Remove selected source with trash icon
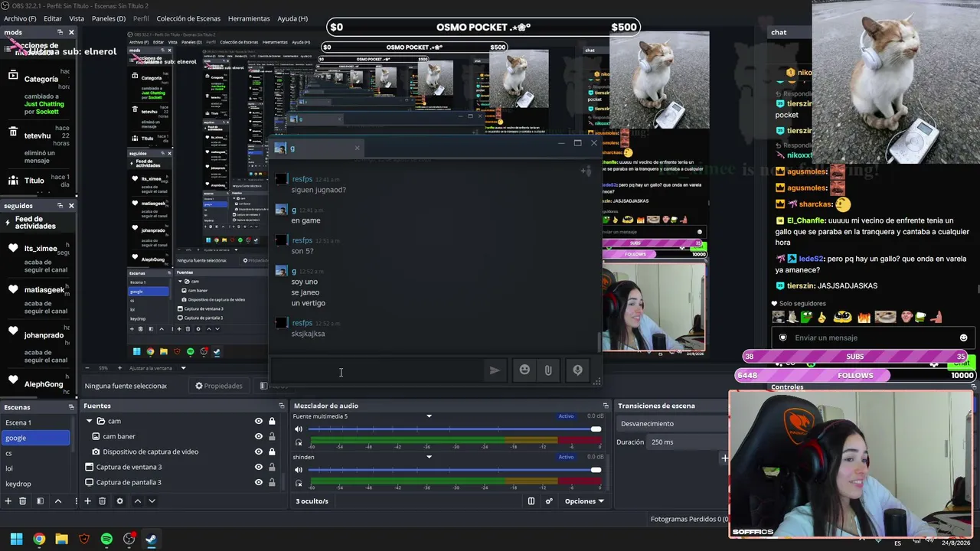The height and width of the screenshot is (551, 980). [x=103, y=501]
